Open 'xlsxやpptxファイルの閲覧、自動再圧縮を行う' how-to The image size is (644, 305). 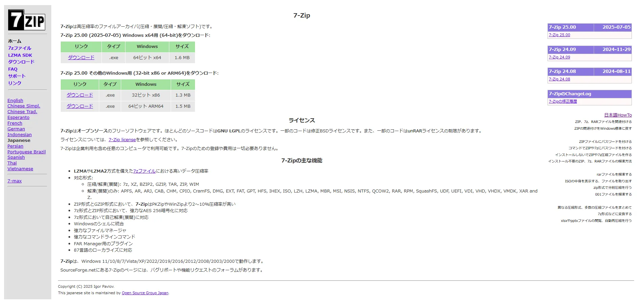[x=596, y=221]
